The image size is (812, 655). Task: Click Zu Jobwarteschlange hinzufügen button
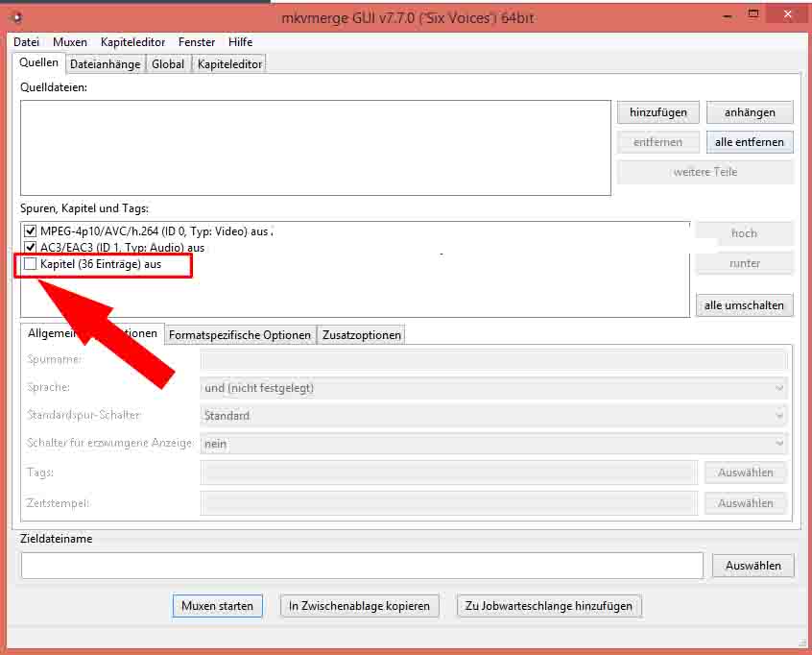tap(549, 606)
